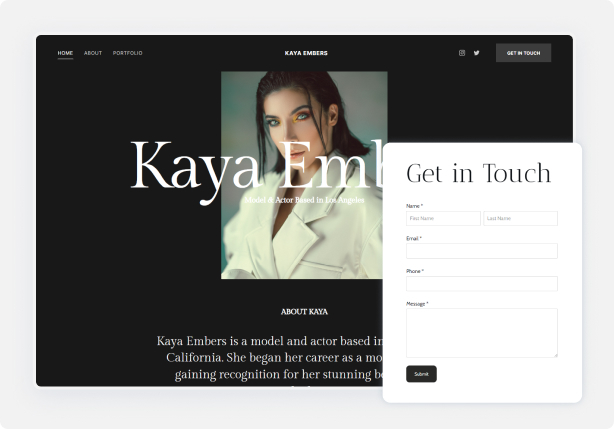The width and height of the screenshot is (614, 429).
Task: Click the GET IN TOUCH header button
Action: [523, 53]
